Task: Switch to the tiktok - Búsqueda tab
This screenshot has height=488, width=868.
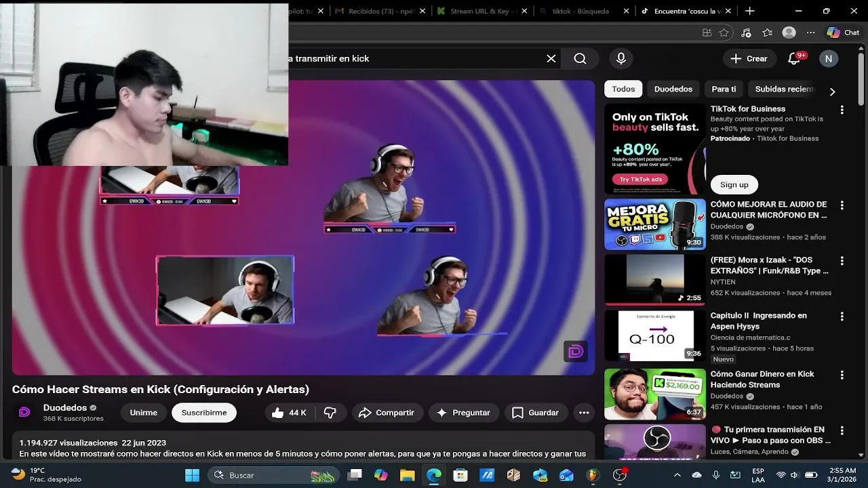Action: 585,11
